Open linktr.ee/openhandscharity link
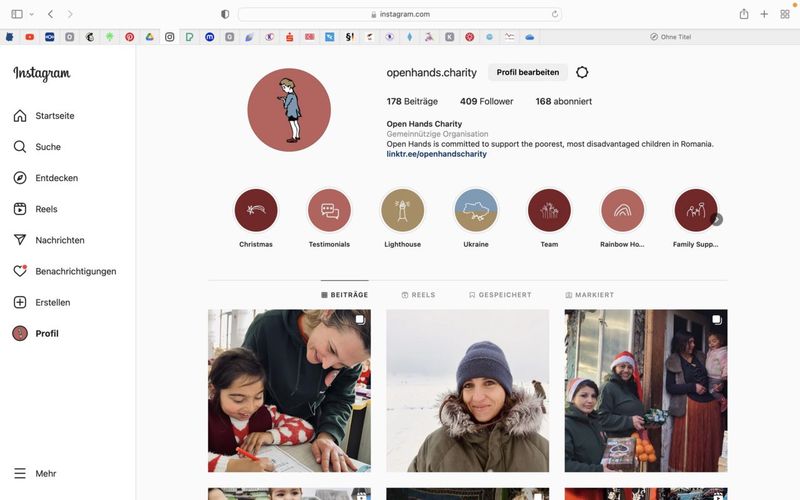This screenshot has height=500, width=800. click(436, 154)
